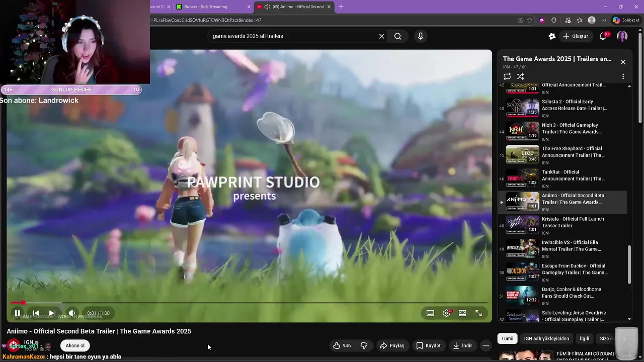Open Banjo, Conker & Bloodborne video
The width and height of the screenshot is (644, 362).
point(562,296)
